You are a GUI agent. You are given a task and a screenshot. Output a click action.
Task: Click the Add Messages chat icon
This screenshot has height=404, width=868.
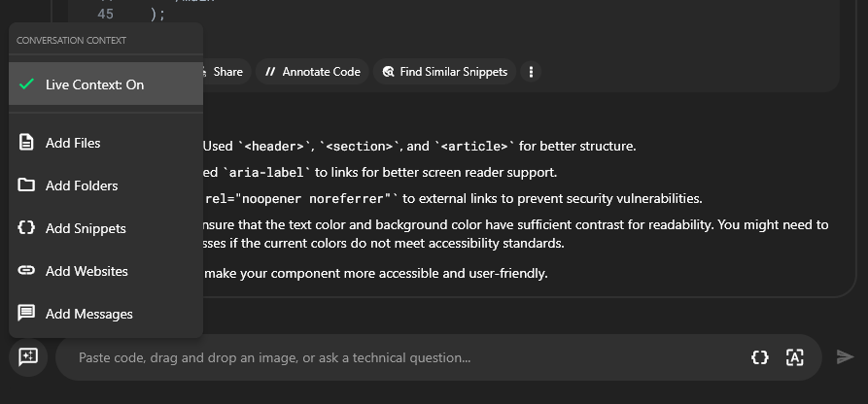[x=26, y=314]
